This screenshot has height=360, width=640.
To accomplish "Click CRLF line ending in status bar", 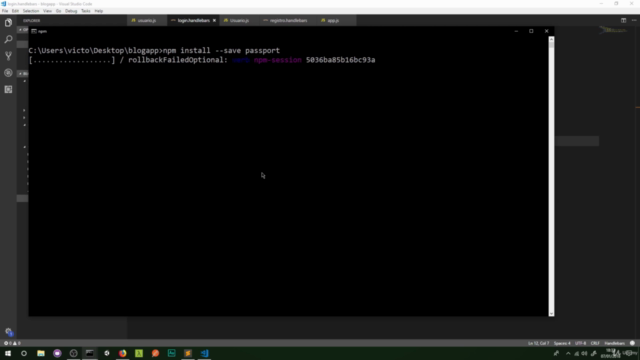I will click(x=595, y=343).
